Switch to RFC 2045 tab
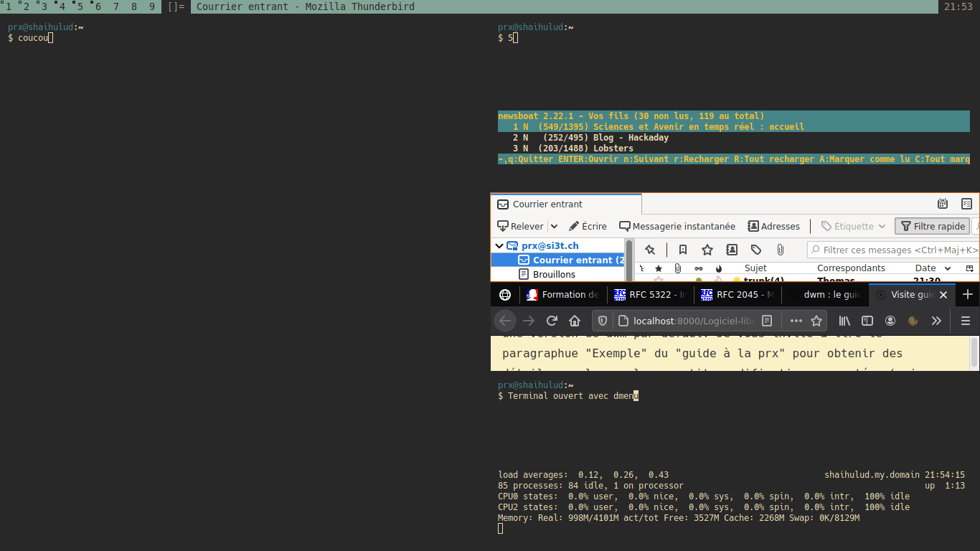Viewport: 980px width, 551px height. pos(738,295)
